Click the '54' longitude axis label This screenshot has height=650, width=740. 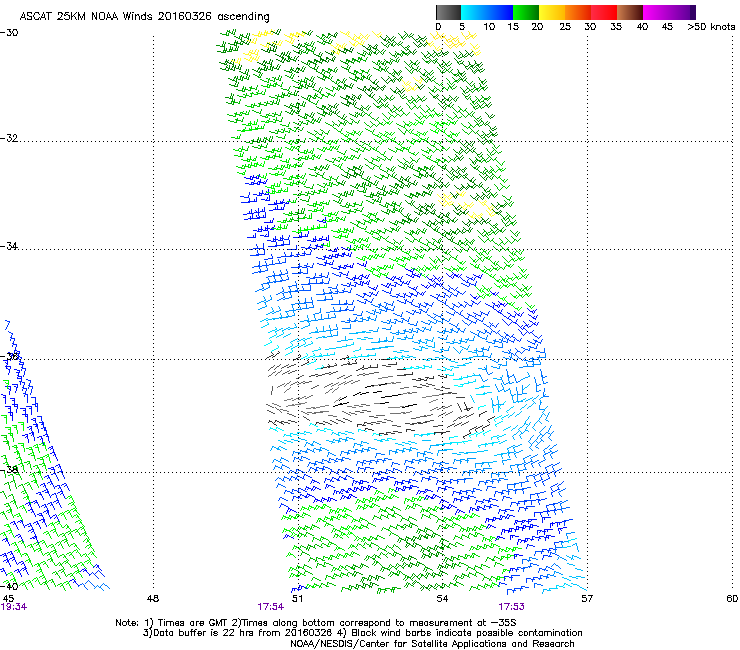(442, 599)
